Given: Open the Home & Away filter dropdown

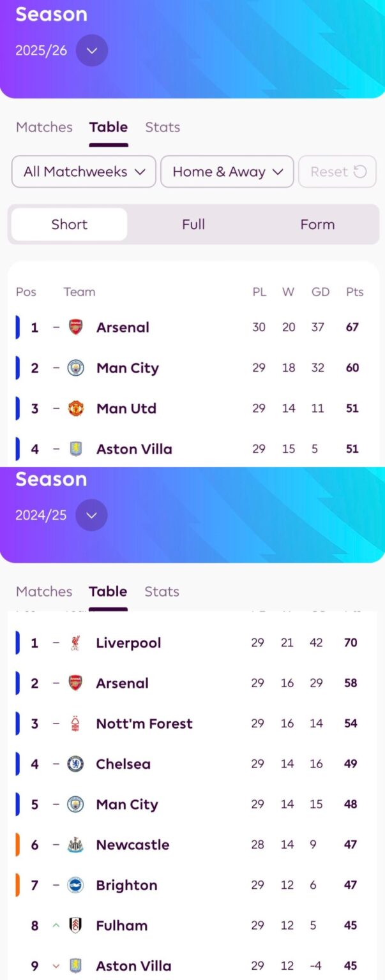Looking at the screenshot, I should pos(227,172).
